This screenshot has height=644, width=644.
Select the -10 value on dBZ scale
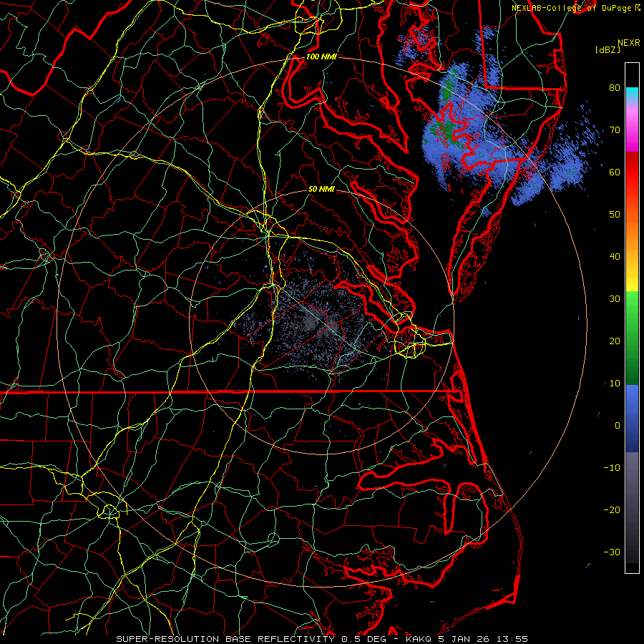tap(612, 468)
